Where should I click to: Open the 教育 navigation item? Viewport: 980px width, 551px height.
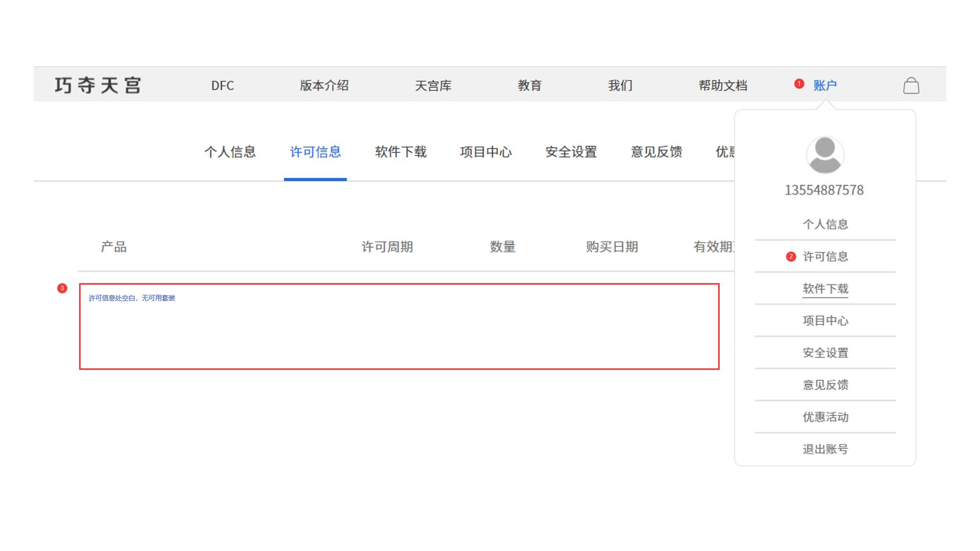click(529, 85)
